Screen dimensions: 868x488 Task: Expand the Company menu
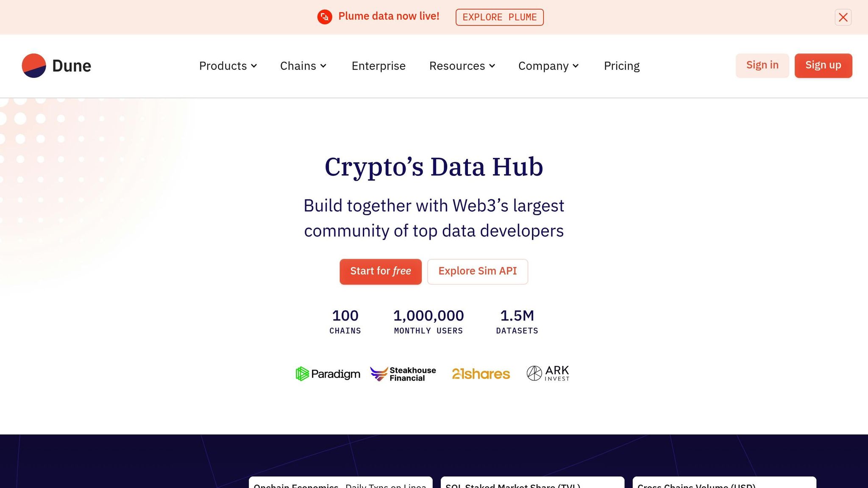(x=548, y=66)
